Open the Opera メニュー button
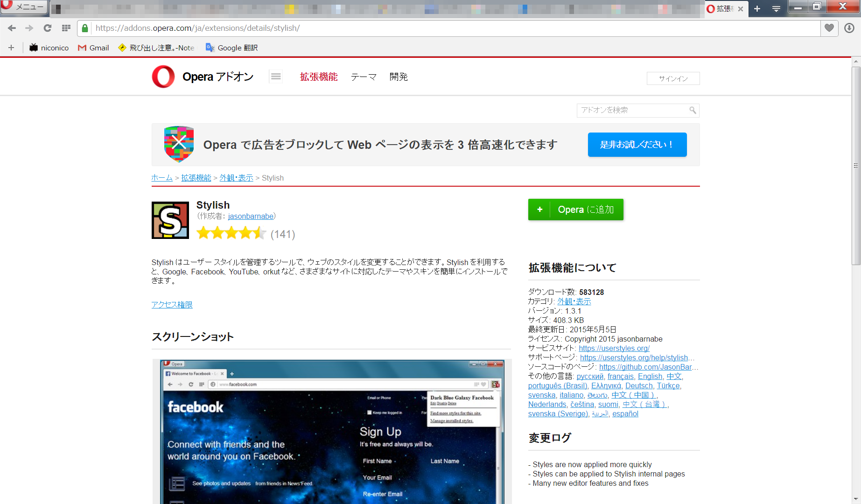861x504 pixels. click(x=23, y=7)
